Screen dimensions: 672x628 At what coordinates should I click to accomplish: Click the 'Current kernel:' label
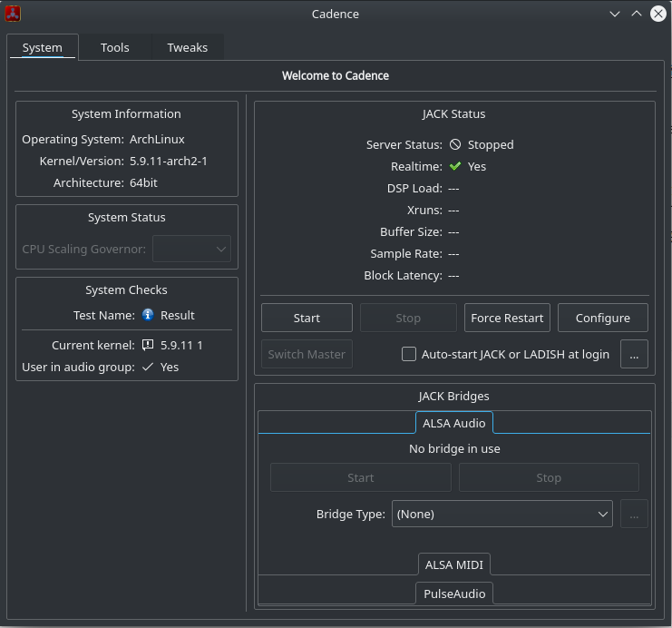click(x=93, y=346)
